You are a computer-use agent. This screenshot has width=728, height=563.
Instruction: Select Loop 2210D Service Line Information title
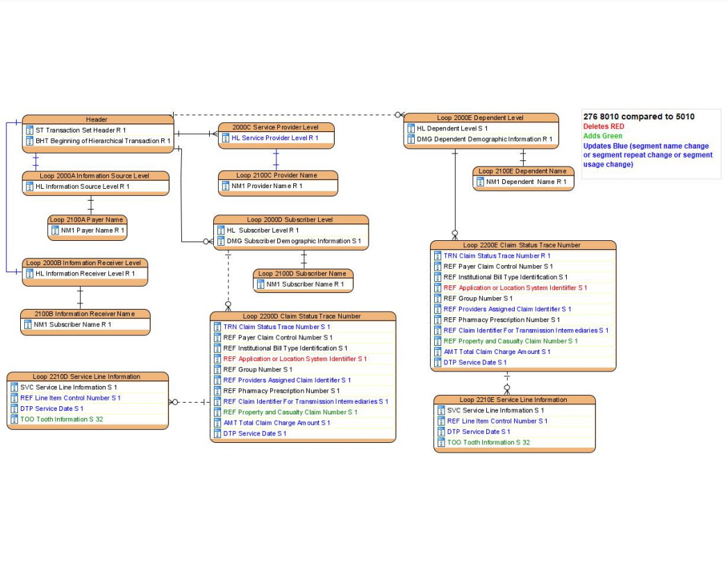(x=86, y=376)
